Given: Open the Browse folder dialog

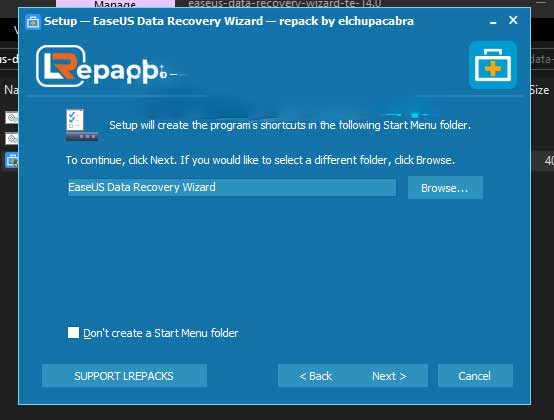Looking at the screenshot, I should pos(445,188).
